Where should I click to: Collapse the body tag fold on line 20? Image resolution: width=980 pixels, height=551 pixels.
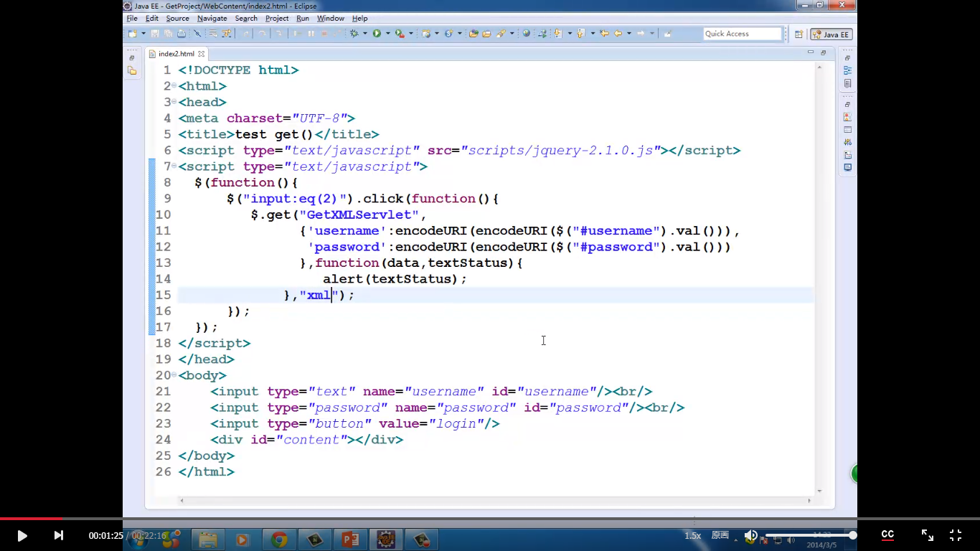(x=174, y=375)
